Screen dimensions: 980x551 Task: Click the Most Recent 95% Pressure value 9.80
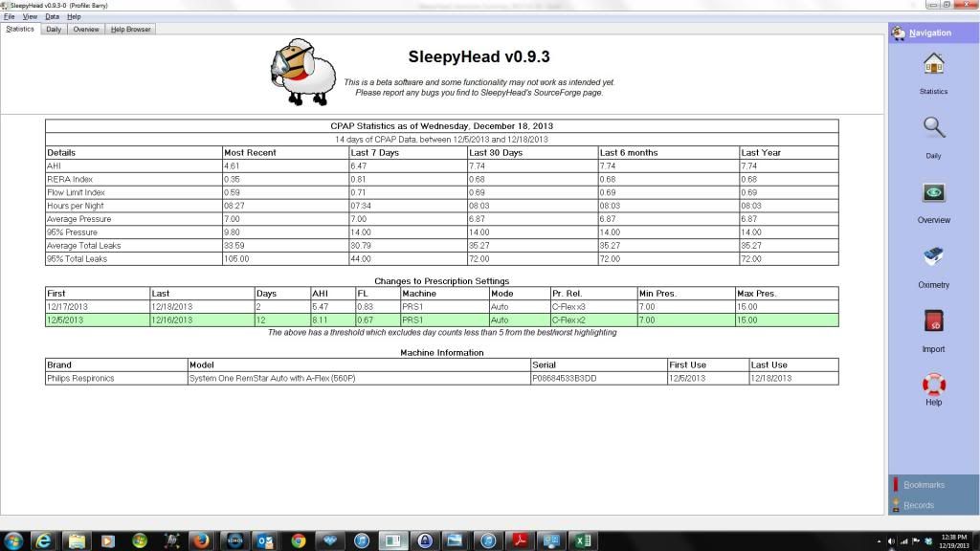232,232
